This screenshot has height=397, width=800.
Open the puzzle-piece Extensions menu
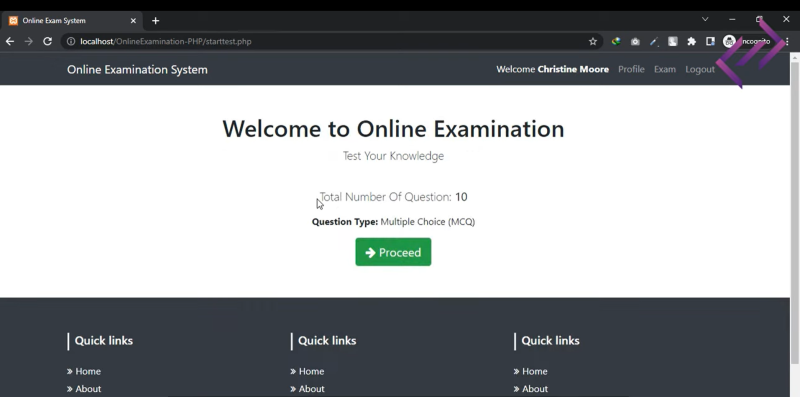click(x=691, y=41)
